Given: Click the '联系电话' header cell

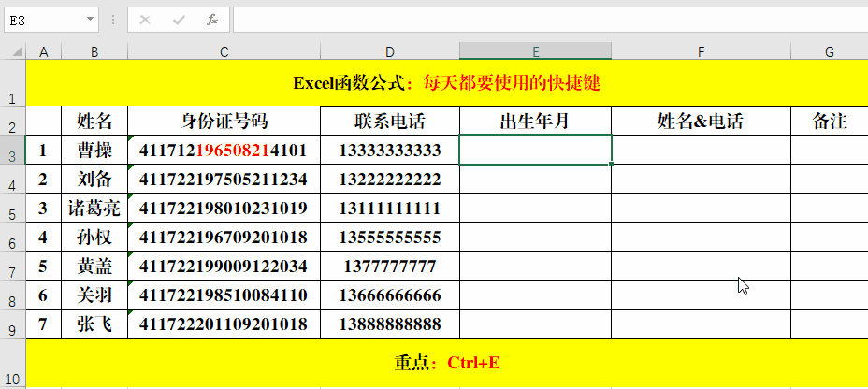Looking at the screenshot, I should 390,120.
